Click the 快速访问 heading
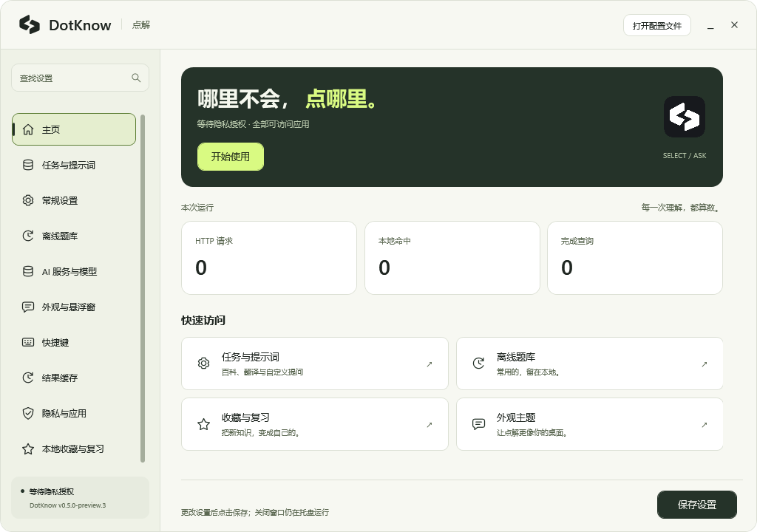This screenshot has width=757, height=532. point(203,320)
